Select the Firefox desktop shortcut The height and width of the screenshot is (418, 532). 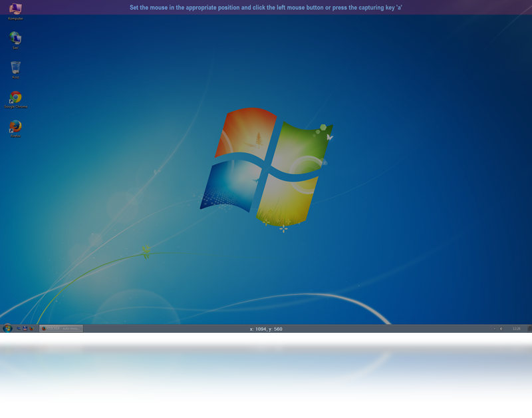pyautogui.click(x=15, y=127)
